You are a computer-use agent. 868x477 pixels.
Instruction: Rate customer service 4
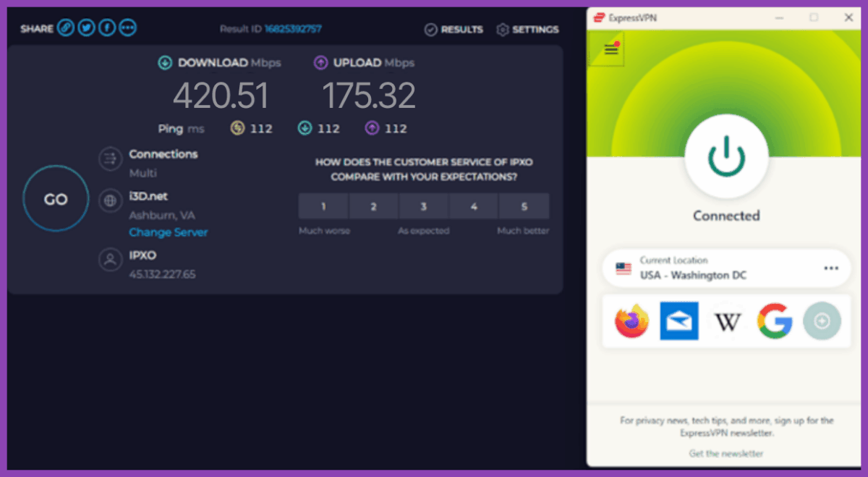[x=474, y=206]
